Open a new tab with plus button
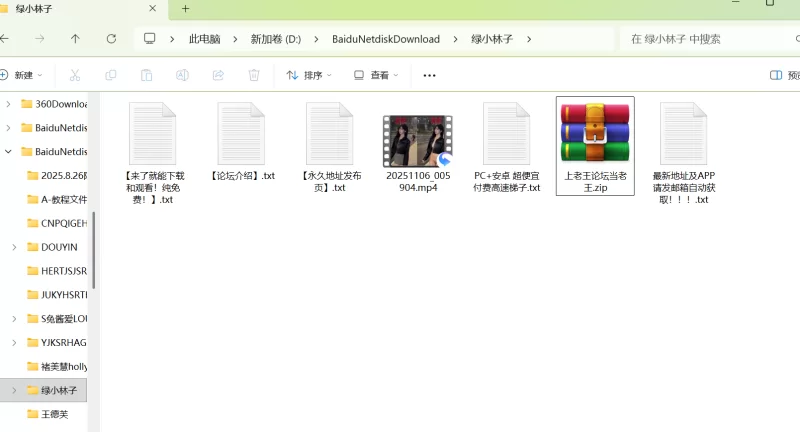 pyautogui.click(x=186, y=9)
